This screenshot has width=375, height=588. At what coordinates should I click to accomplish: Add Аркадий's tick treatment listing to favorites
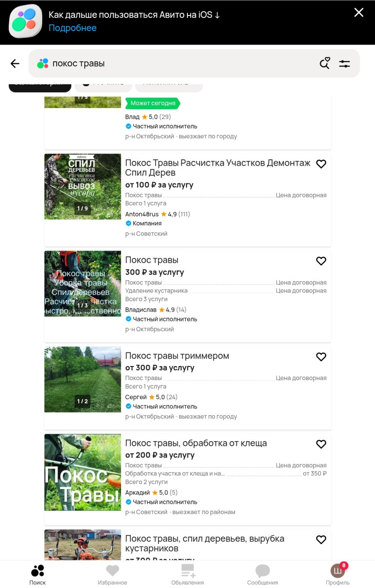tap(321, 444)
